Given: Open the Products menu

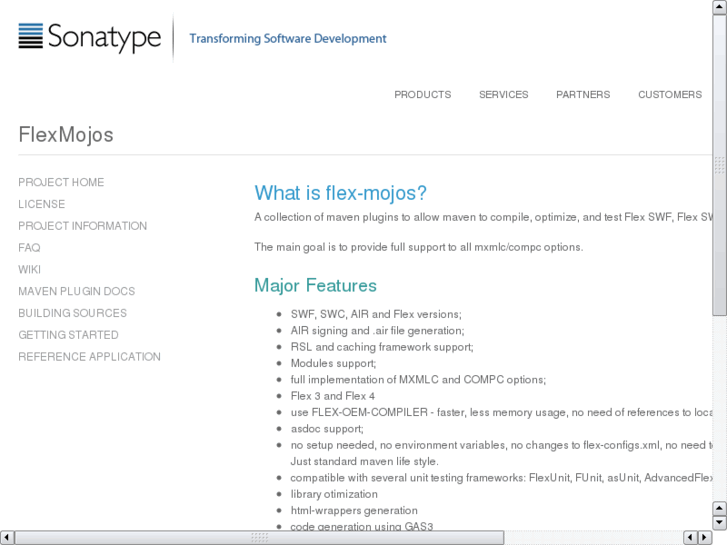Looking at the screenshot, I should click(x=422, y=95).
